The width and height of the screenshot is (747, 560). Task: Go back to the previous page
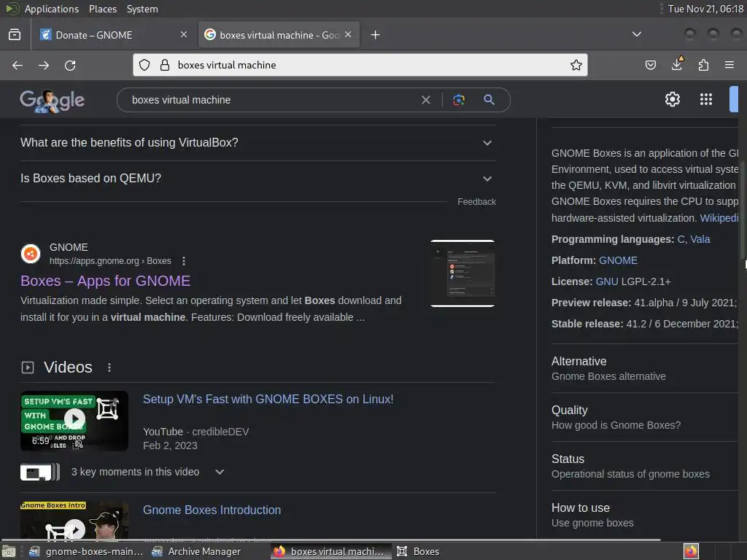pos(18,65)
